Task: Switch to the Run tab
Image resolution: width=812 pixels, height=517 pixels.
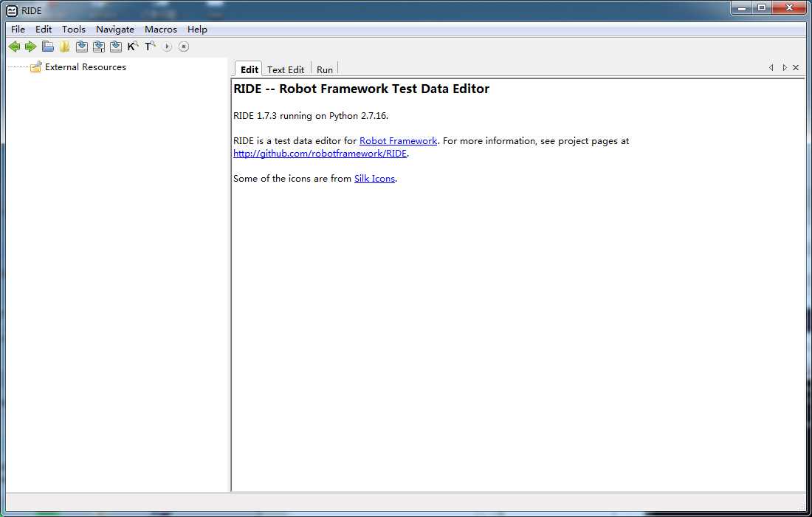Action: click(x=325, y=69)
